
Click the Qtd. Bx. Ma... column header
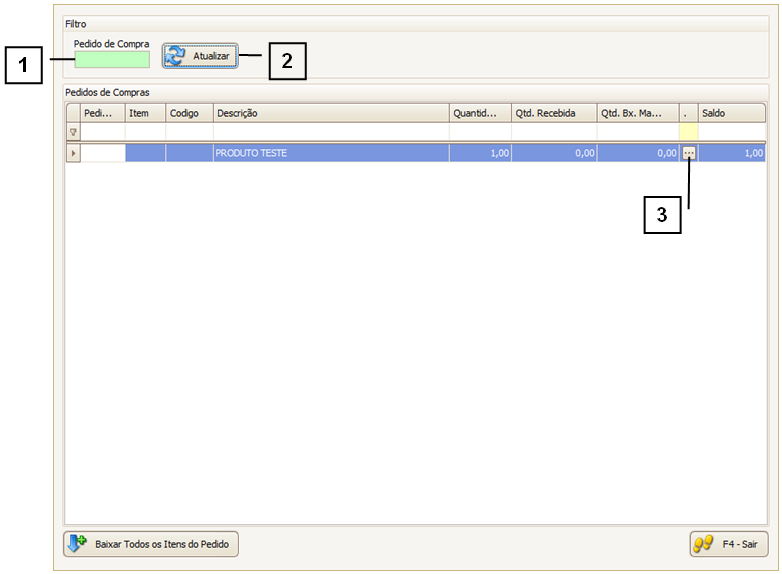pyautogui.click(x=637, y=113)
